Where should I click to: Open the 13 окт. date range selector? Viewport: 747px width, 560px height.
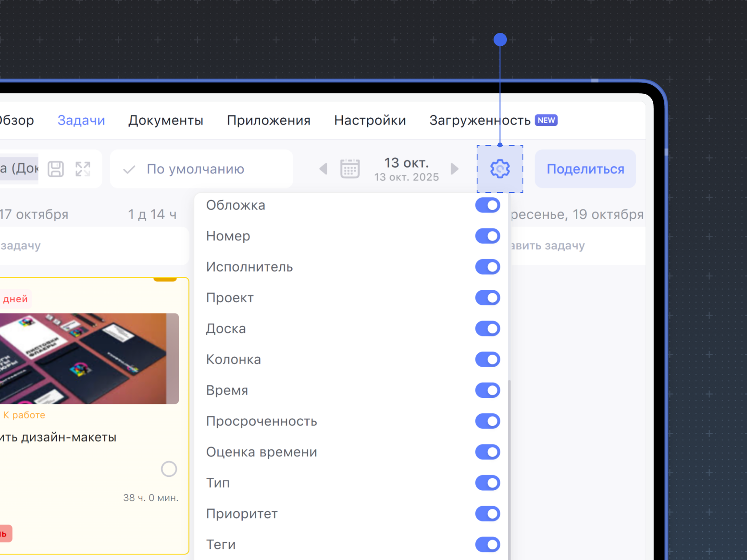(x=406, y=169)
